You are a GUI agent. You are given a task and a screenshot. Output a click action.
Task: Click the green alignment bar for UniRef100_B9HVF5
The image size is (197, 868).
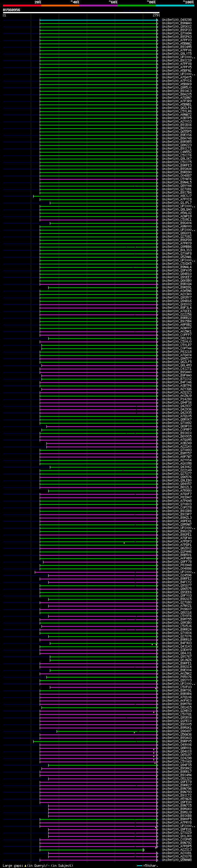coord(99,819)
